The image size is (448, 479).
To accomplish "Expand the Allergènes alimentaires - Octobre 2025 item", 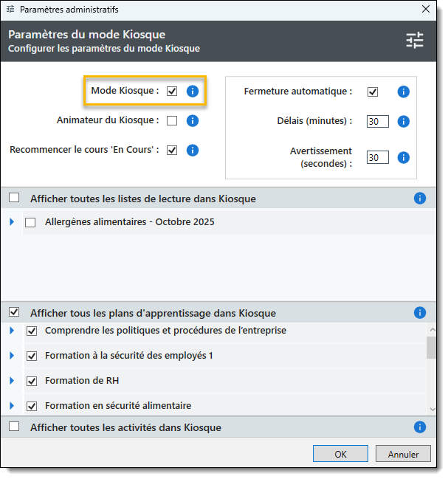I will click(x=12, y=221).
